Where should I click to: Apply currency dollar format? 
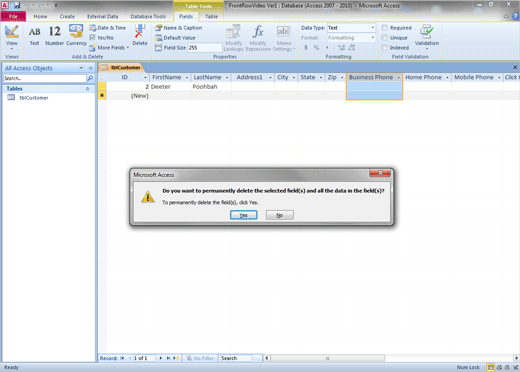point(306,48)
